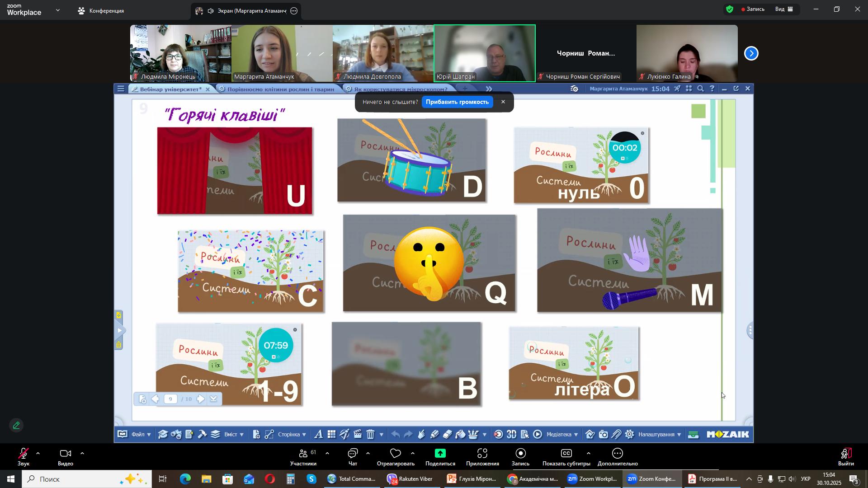The height and width of the screenshot is (488, 868).
Task: Open the 3D models icon
Action: pos(511,435)
